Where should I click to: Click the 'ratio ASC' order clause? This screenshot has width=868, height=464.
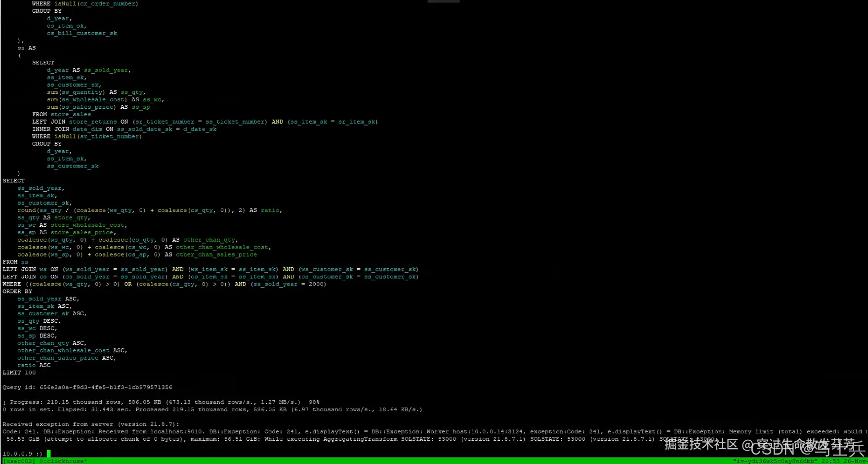(34, 365)
